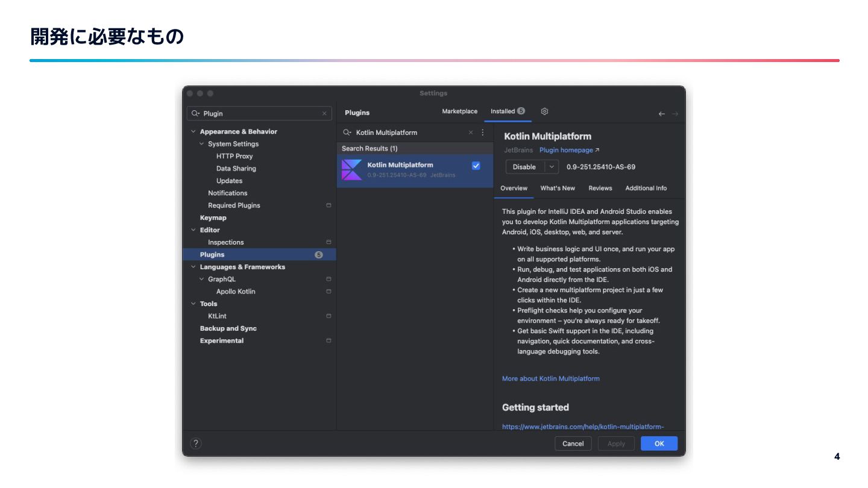Screen dimensions: 868x488
Task: Uncheck the Kotlin Multiplatform plugin checkbox
Action: coord(476,166)
